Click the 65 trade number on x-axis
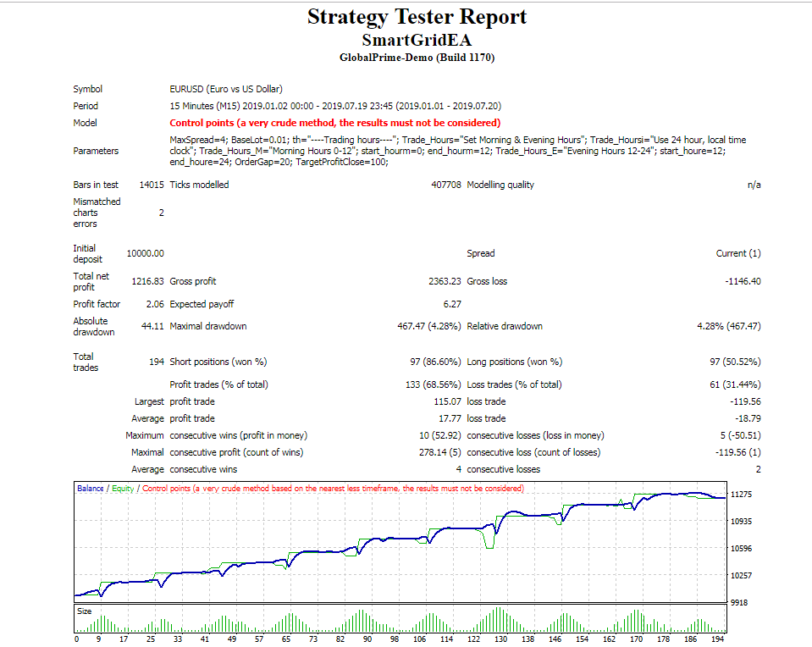Viewport: 812px width, 647px height. pyautogui.click(x=286, y=639)
